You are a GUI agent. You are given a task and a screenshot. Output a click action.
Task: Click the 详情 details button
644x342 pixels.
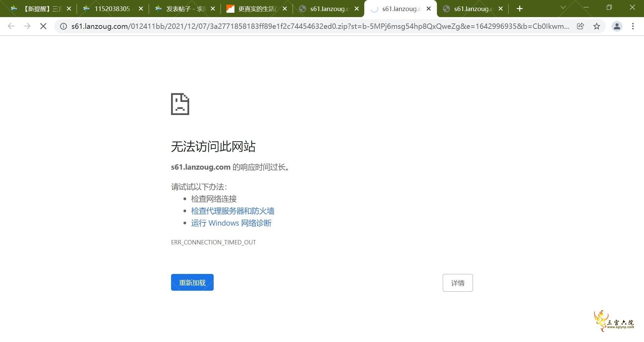click(458, 283)
